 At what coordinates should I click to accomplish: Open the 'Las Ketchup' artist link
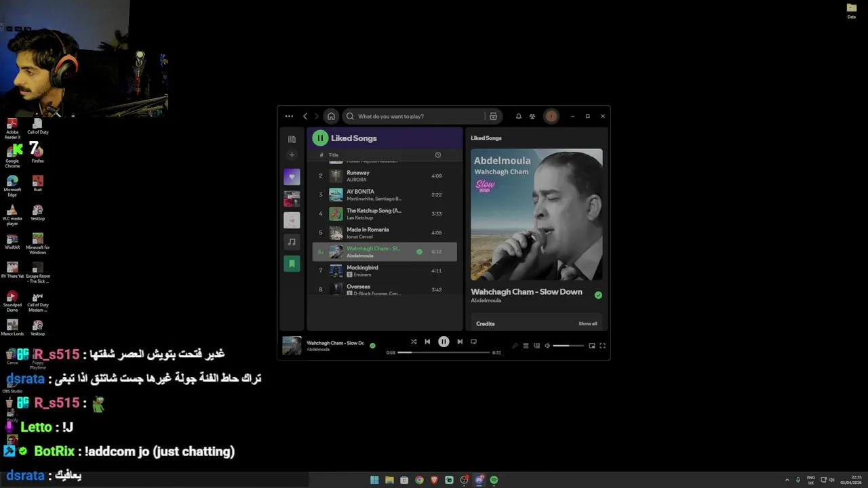[359, 218]
